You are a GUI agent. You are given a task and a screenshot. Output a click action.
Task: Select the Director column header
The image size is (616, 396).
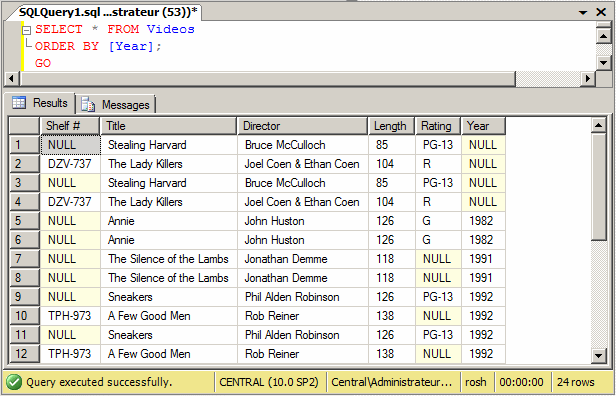point(302,126)
